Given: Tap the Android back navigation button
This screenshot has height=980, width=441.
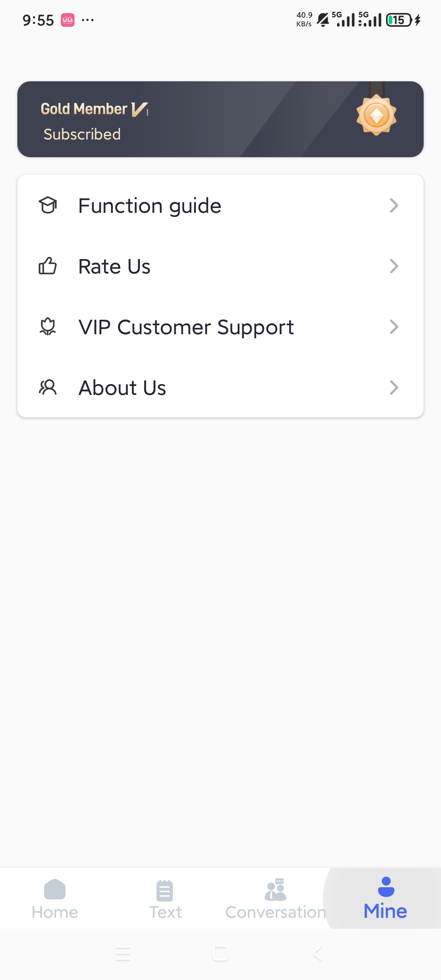Looking at the screenshot, I should tap(318, 954).
